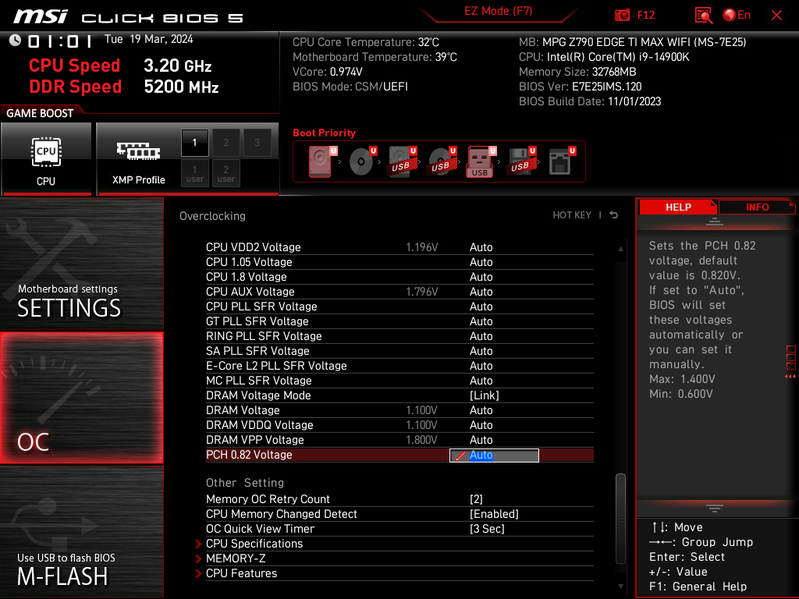Expand MEMORY-Z submenu
Screen dimensions: 799x599
click(235, 558)
